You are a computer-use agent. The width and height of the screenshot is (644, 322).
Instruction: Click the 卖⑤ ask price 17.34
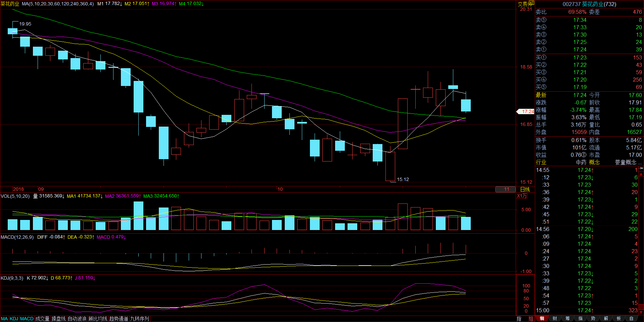point(580,20)
